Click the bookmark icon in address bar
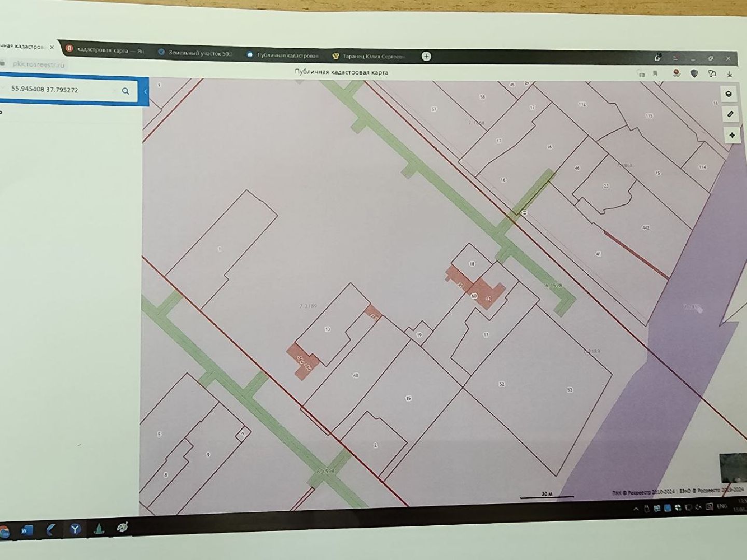The width and height of the screenshot is (747, 560). click(x=655, y=74)
